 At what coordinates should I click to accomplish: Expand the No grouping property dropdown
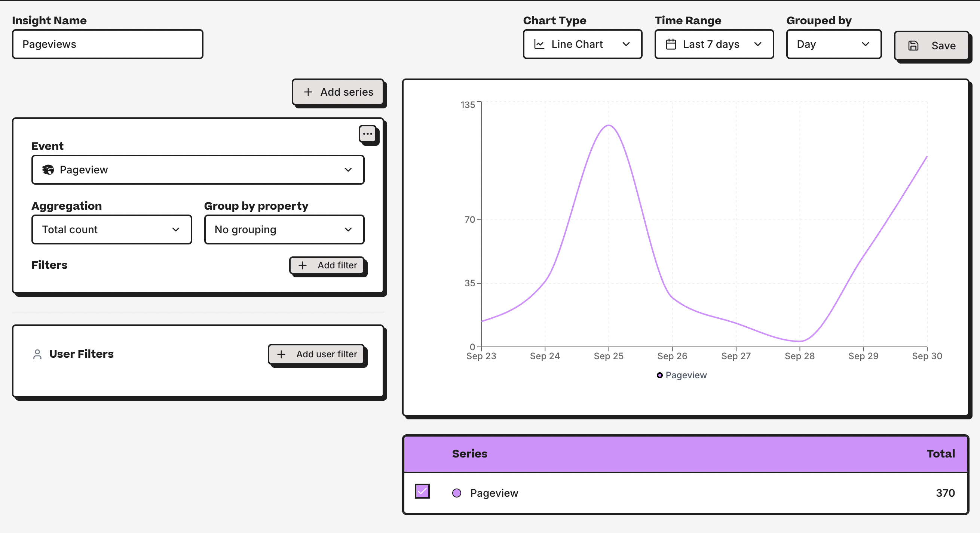coord(284,229)
